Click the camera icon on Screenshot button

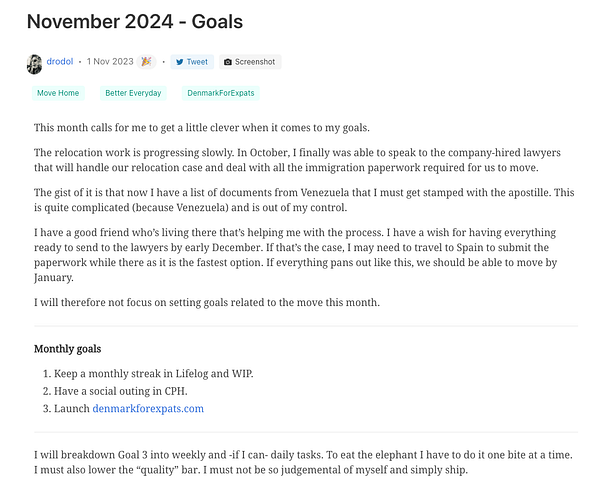228,62
